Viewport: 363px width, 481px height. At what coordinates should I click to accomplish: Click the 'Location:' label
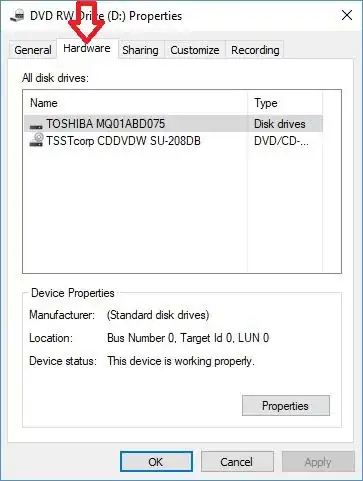click(x=51, y=338)
